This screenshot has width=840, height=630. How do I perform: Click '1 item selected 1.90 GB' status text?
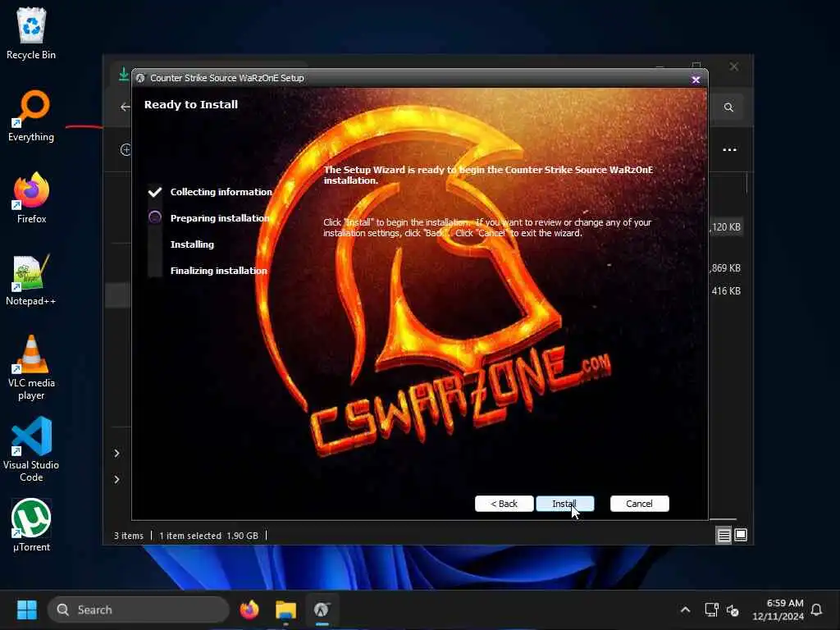point(208,536)
